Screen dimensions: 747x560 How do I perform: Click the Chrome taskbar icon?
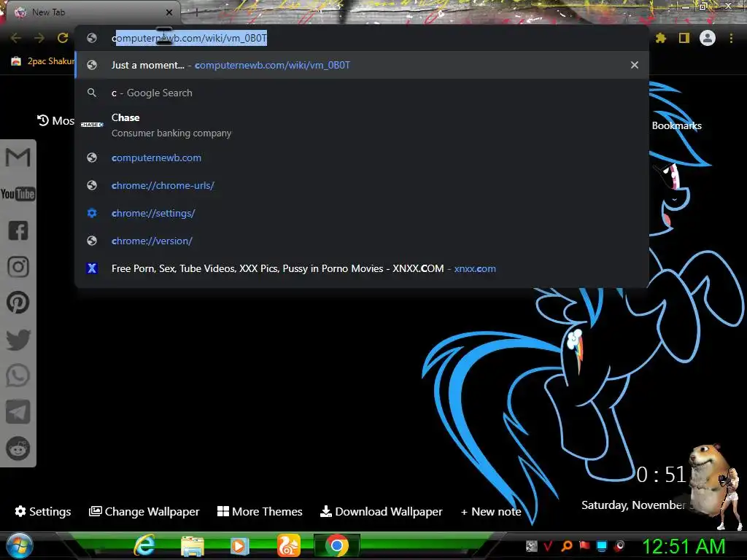pos(337,545)
